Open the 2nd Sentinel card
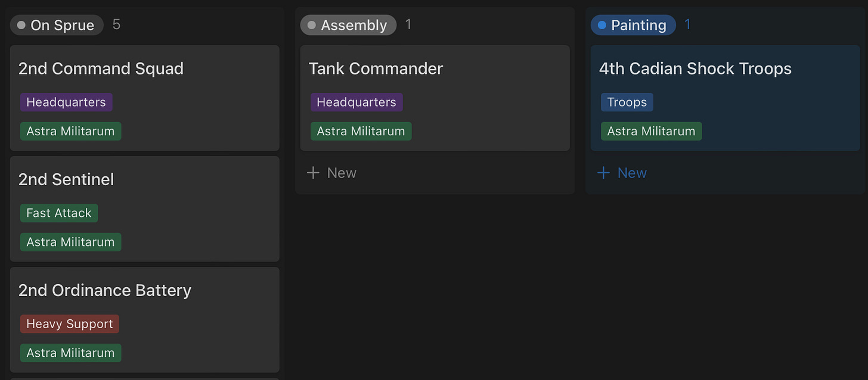The height and width of the screenshot is (380, 868). [x=145, y=209]
